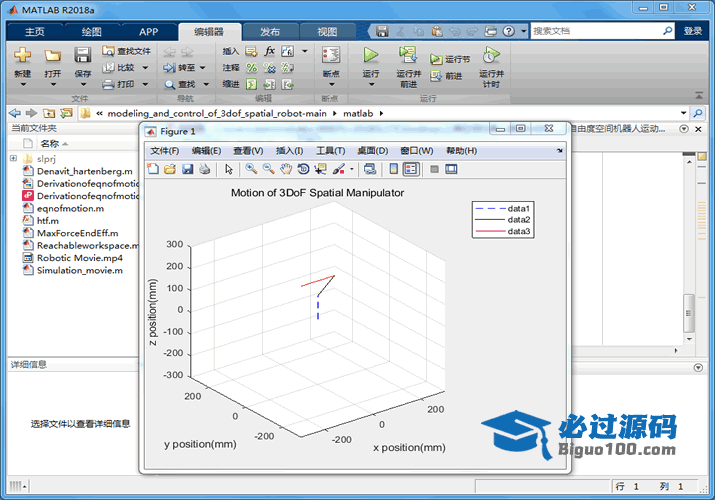Click the Zoom Out tool in Figure 1
The height and width of the screenshot is (500, 715).
(x=268, y=169)
